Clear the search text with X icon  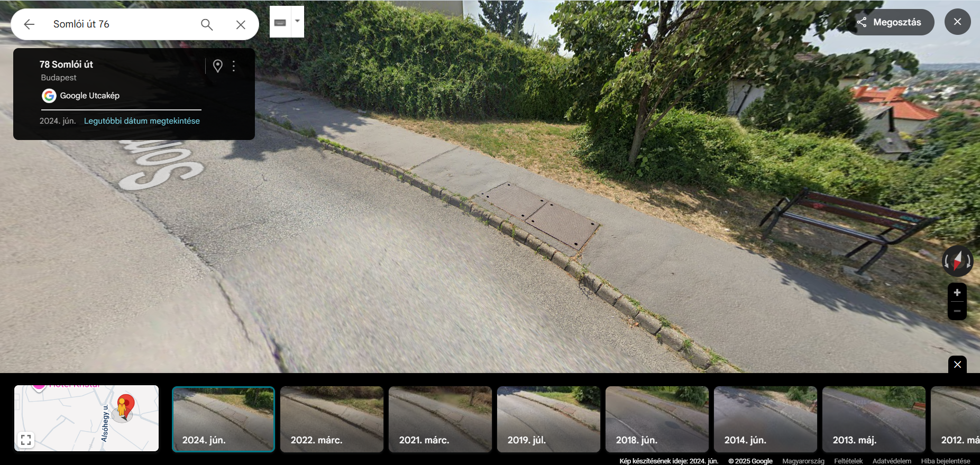coord(241,24)
